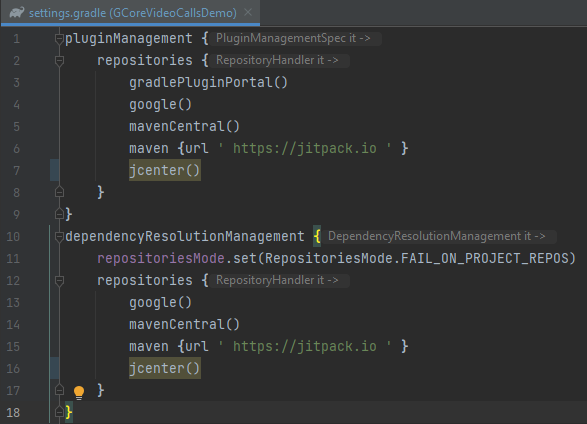
Task: Click the jitpack.io URL on line 15
Action: pos(305,346)
